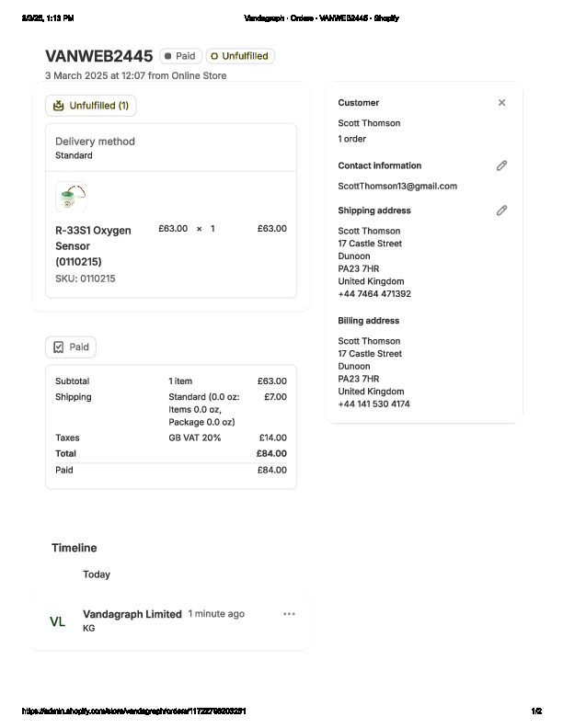Screen dimensions: 563x728
Task: Click the Unfulfilled status badge near order title
Action: pos(240,56)
